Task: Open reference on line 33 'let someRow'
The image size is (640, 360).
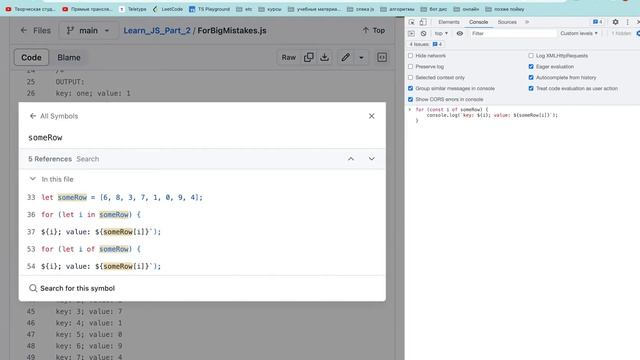Action: [x=202, y=198]
